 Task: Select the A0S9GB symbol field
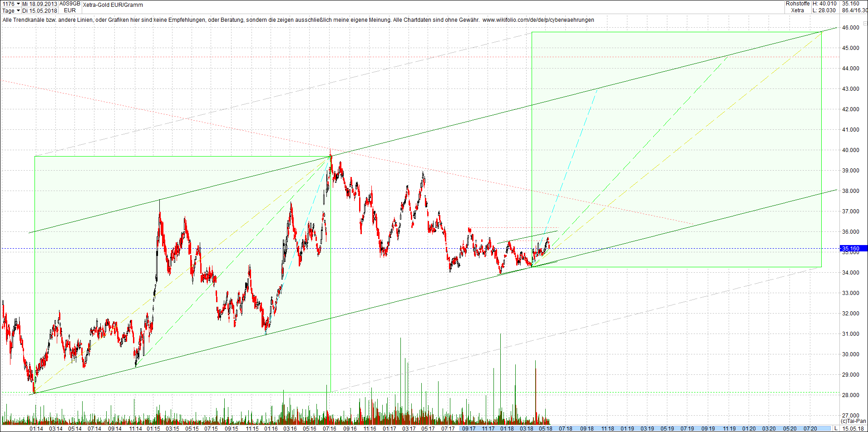(x=69, y=4)
